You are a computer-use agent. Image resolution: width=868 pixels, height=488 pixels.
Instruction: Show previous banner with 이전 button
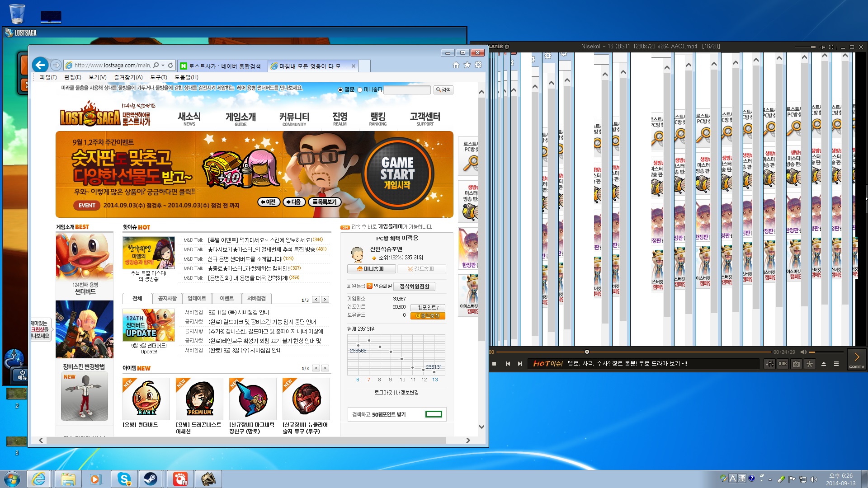coord(269,202)
